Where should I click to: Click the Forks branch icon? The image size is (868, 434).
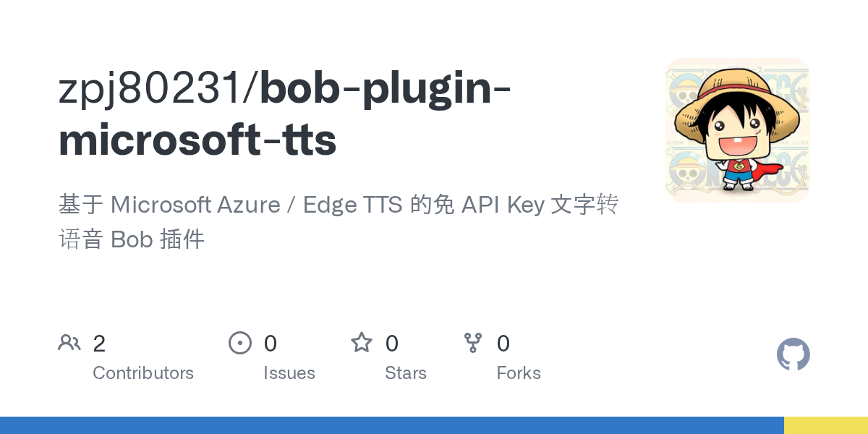point(473,343)
